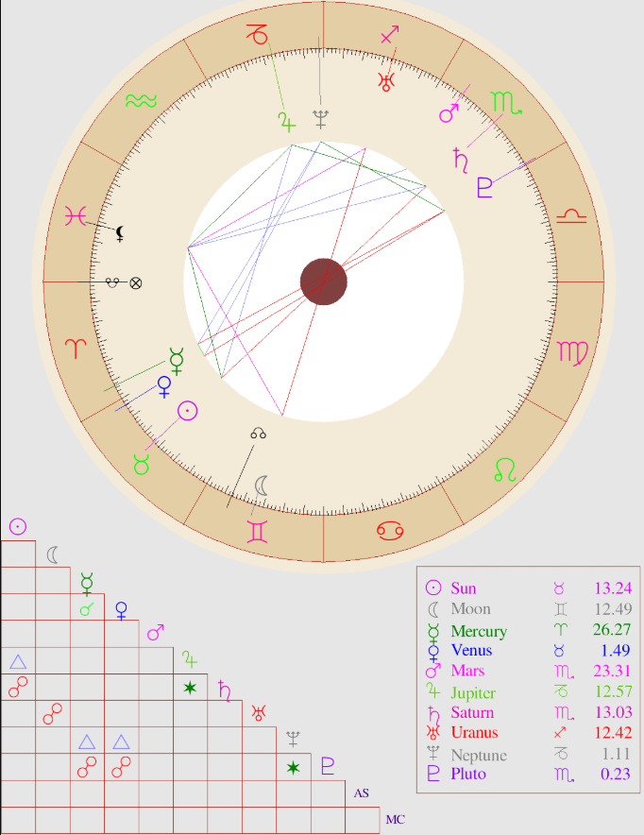Click the Mars header in the aspect grid
644x835 pixels.
point(156,632)
